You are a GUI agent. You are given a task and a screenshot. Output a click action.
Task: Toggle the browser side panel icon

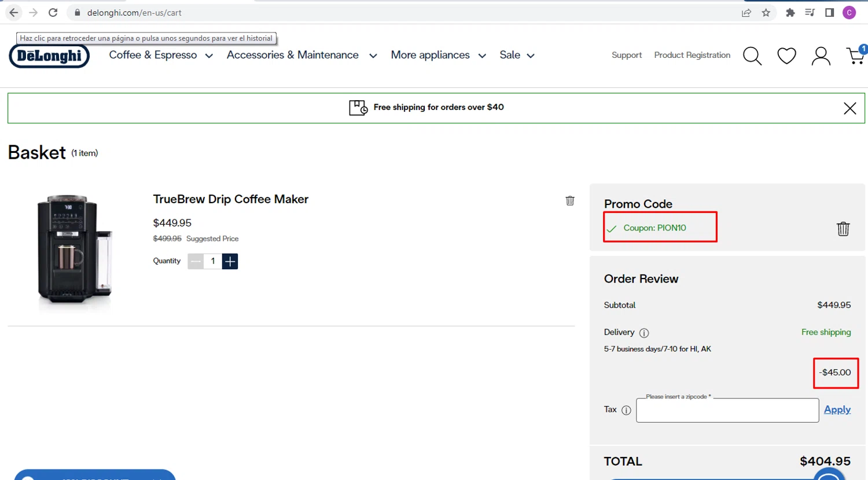[x=829, y=13]
